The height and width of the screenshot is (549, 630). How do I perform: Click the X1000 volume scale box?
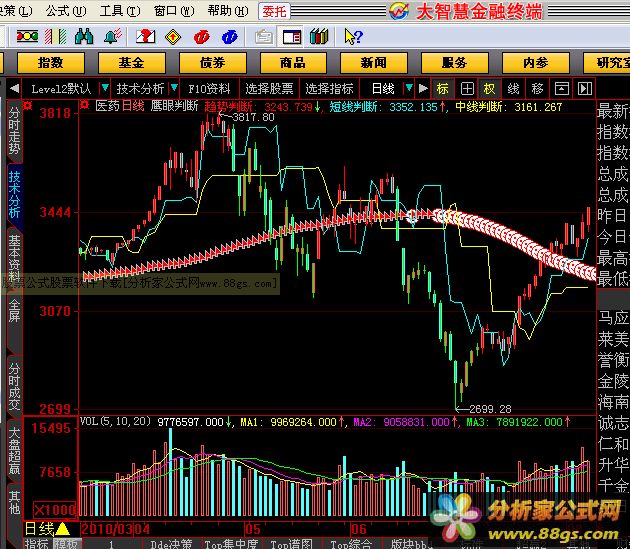click(55, 510)
